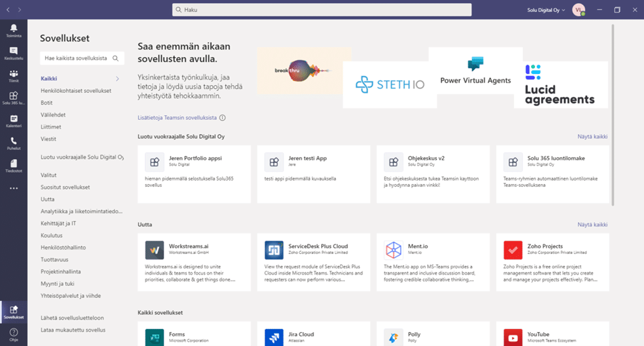Select Myynti ja tuki category

click(58, 283)
